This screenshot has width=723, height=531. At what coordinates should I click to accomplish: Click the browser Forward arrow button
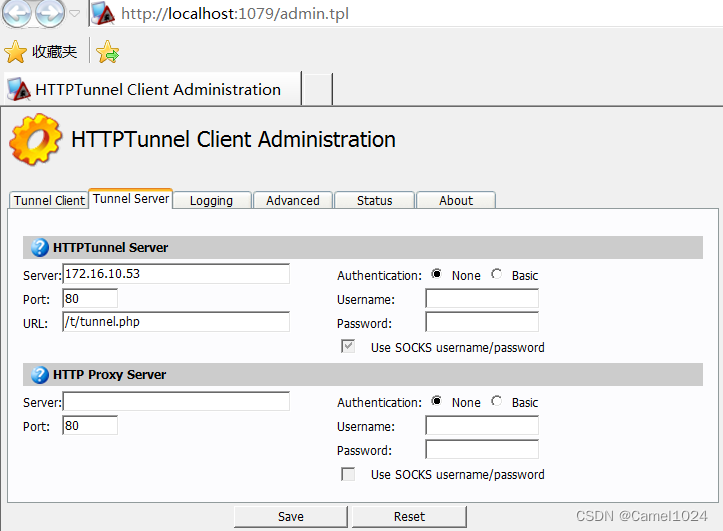[50, 13]
